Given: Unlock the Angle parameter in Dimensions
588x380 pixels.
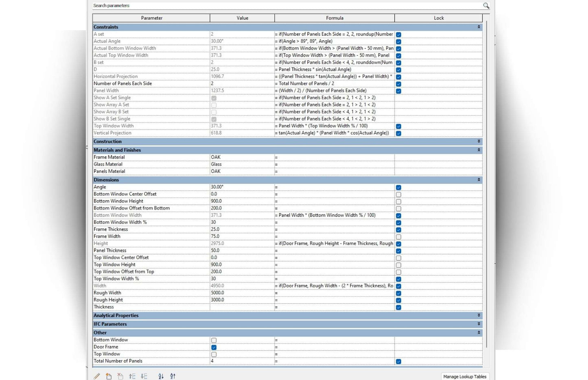Looking at the screenshot, I should coord(398,188).
